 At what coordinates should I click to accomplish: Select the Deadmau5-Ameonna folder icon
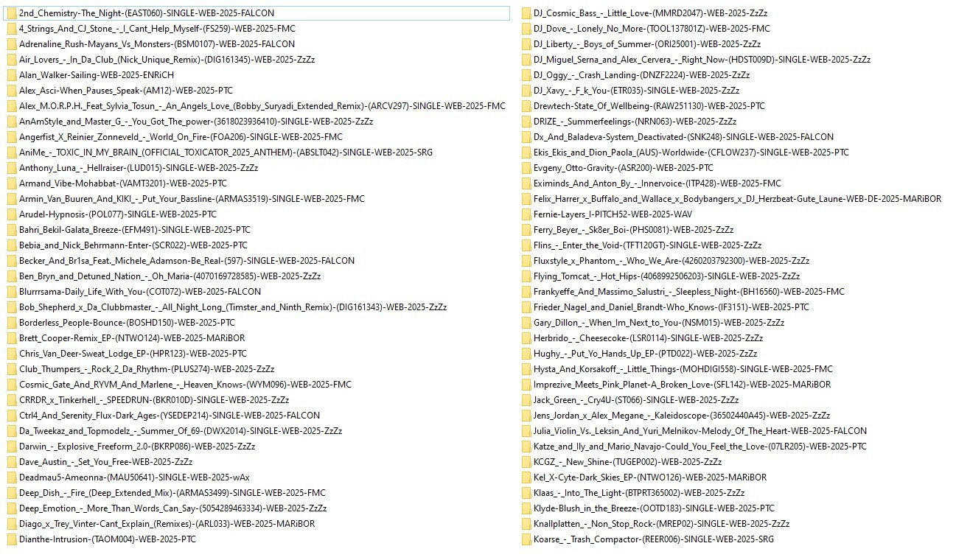[12, 477]
